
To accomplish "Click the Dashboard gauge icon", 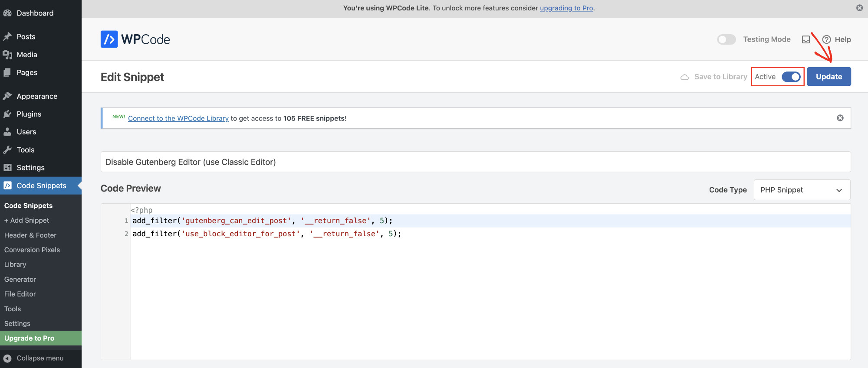I will tap(7, 13).
